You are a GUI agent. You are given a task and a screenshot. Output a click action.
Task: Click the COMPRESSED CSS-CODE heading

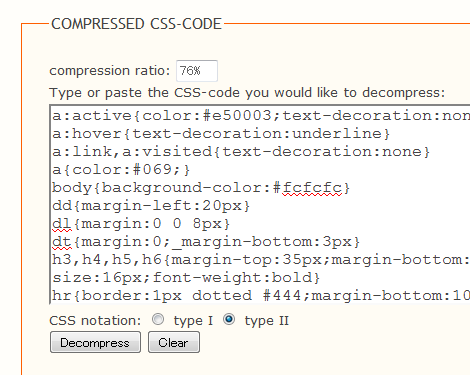coord(136,24)
